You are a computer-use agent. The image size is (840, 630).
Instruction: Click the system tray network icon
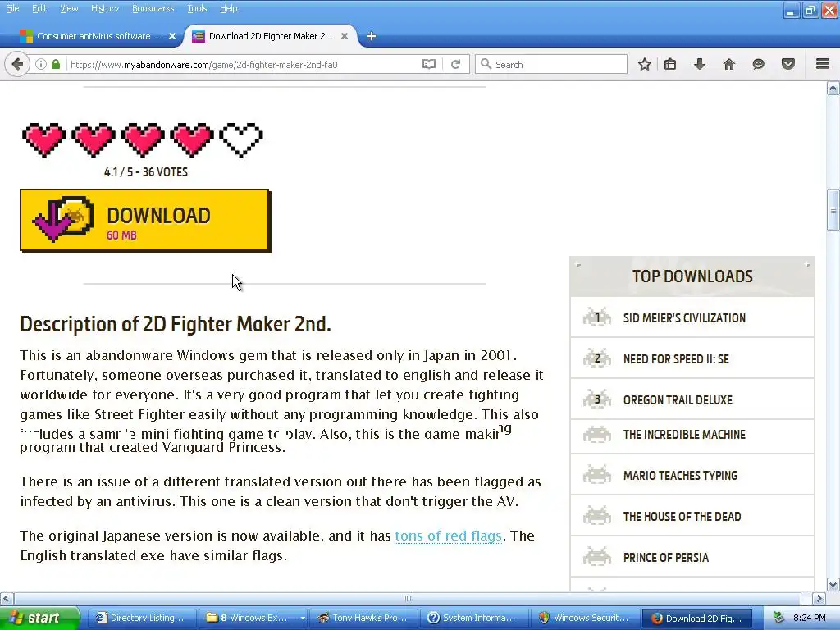[x=779, y=619]
